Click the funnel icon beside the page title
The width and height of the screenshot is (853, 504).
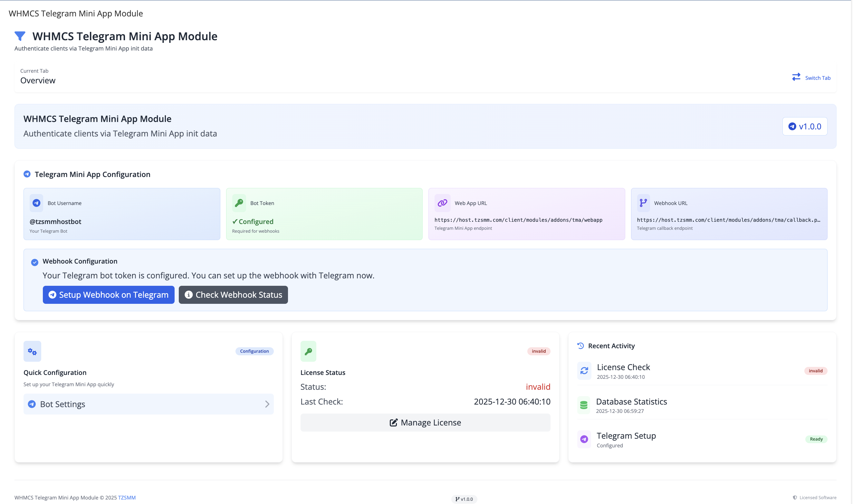[x=20, y=36]
